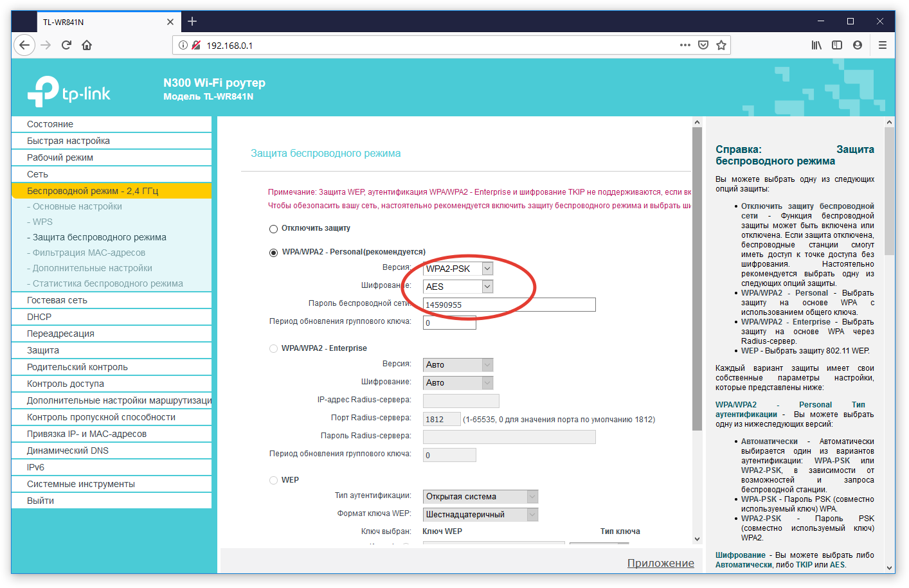Open the hamburger application menu
Screen dimensions: 909x588
[x=882, y=45]
